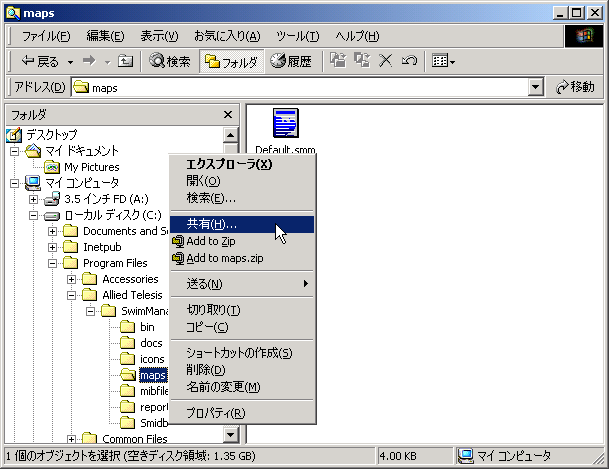The image size is (609, 469).
Task: Collapse the My Documents tree node
Action: (x=14, y=151)
